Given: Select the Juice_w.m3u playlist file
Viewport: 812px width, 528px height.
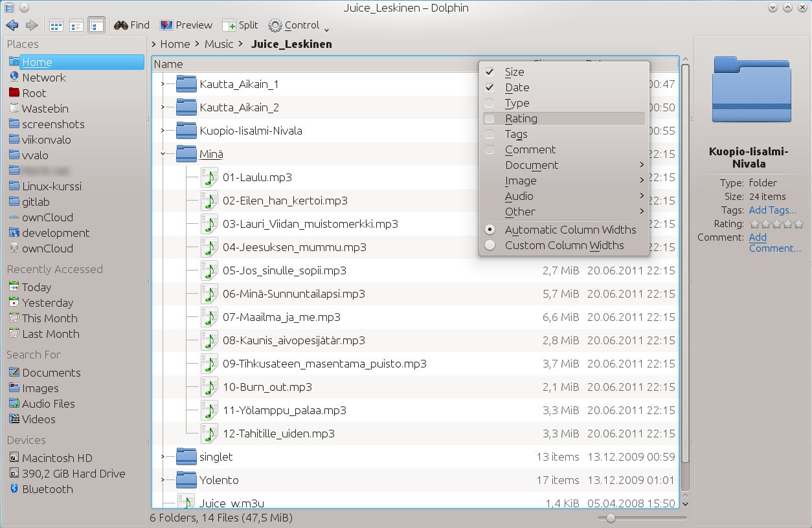Looking at the screenshot, I should click(232, 503).
